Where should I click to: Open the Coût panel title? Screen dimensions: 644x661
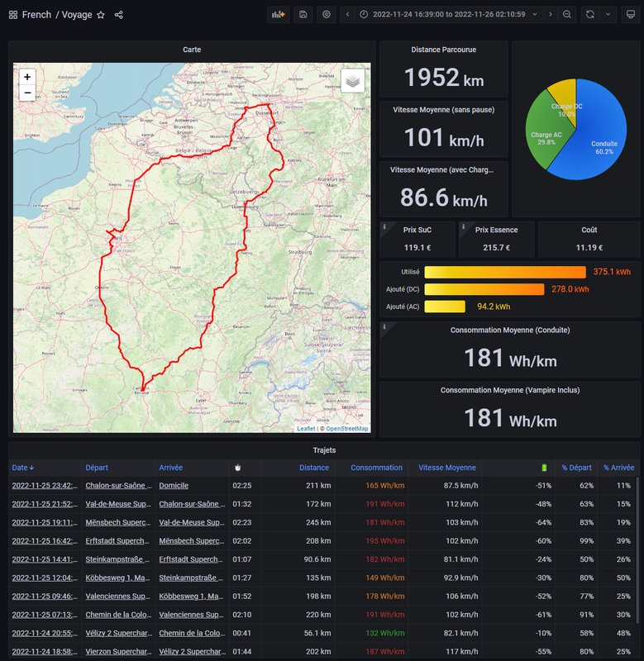point(589,230)
